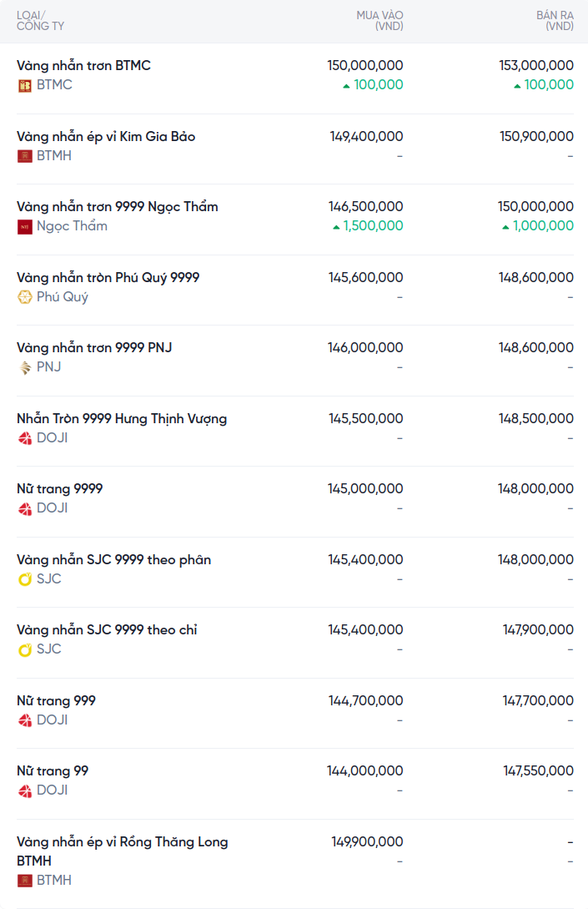
Task: Click the BTMC logo icon
Action: coord(25,85)
